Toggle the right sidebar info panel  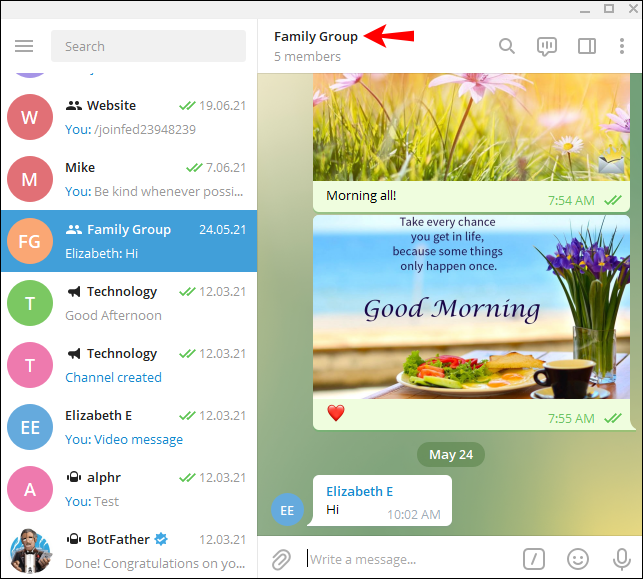[x=587, y=46]
